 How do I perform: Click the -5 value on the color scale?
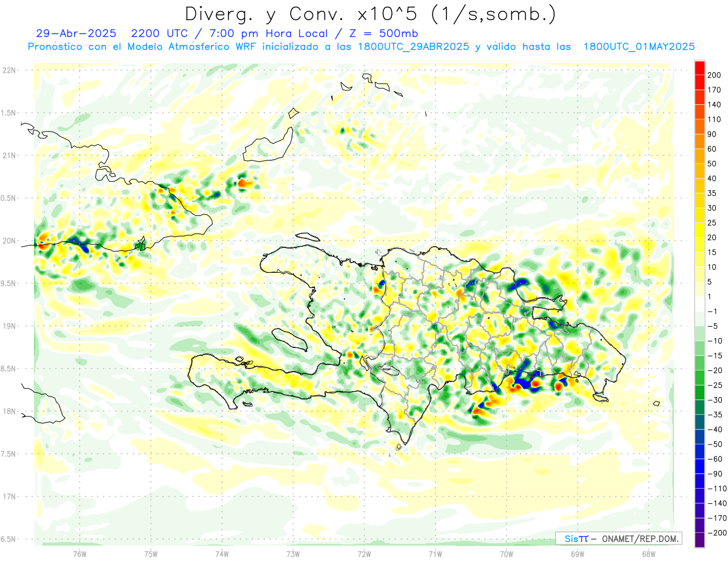click(x=712, y=326)
